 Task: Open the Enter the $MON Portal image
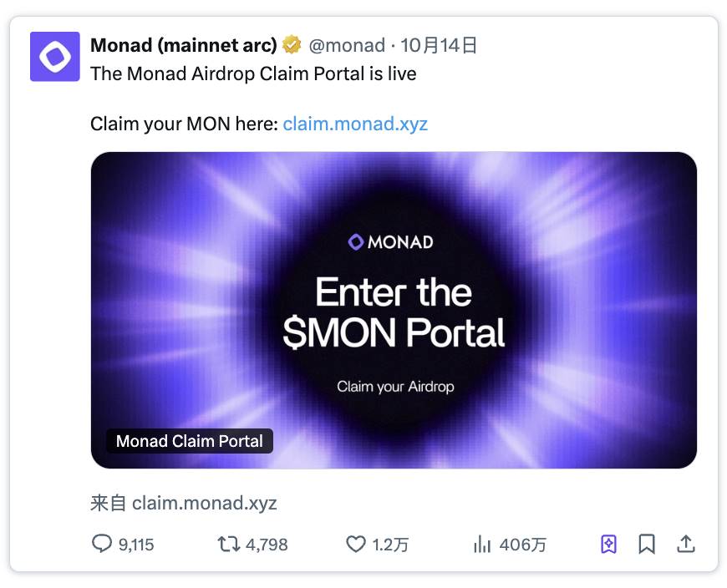pyautogui.click(x=393, y=309)
